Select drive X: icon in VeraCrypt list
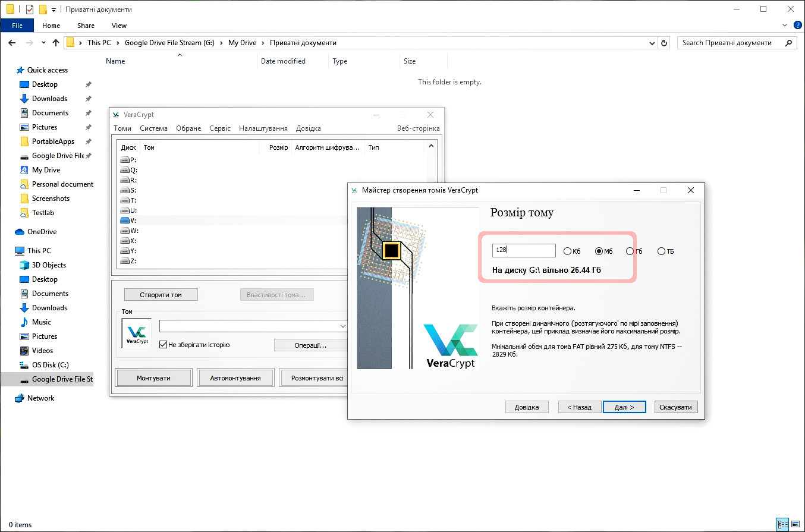 click(125, 241)
